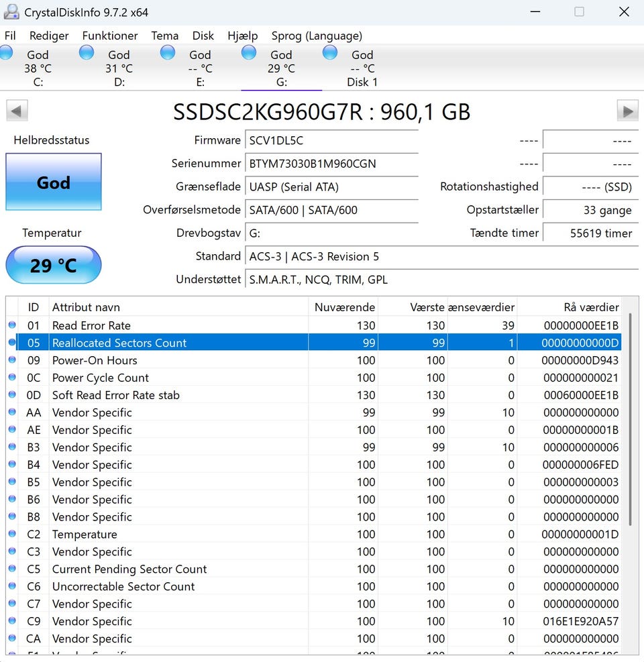Click the status dot for attribute C9
This screenshot has width=644, height=662.
pyautogui.click(x=12, y=620)
